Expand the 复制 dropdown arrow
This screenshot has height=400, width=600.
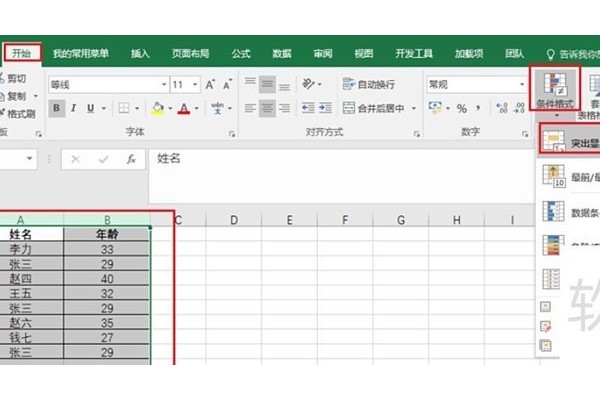36,96
